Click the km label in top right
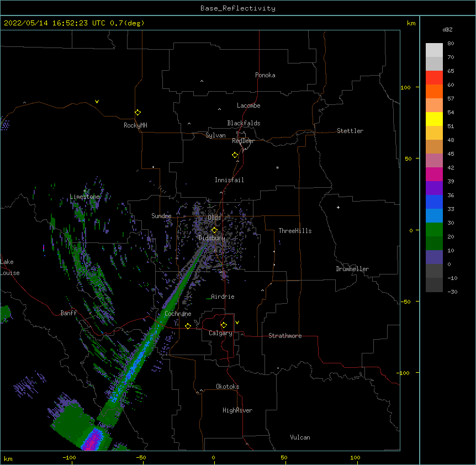This screenshot has height=465, width=476. (x=411, y=23)
